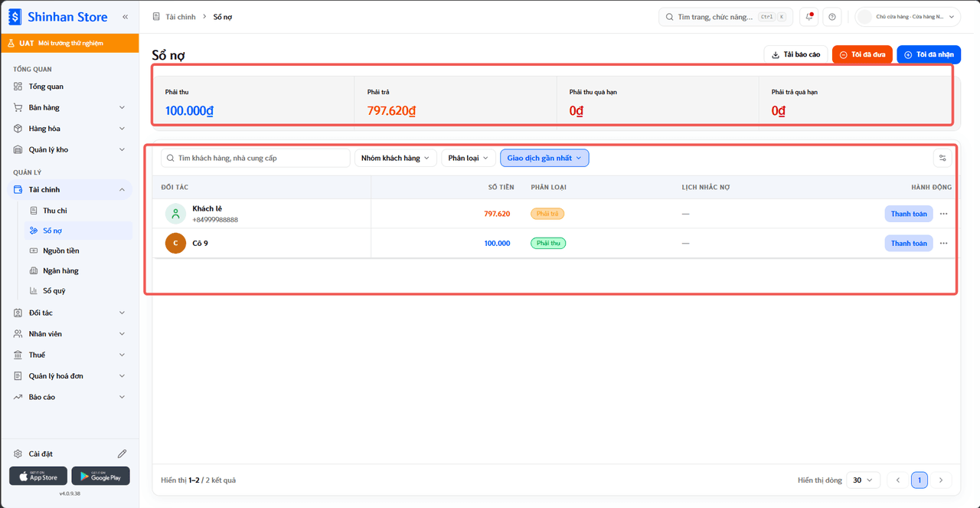Go to the next results page
The width and height of the screenshot is (980, 508).
point(941,480)
